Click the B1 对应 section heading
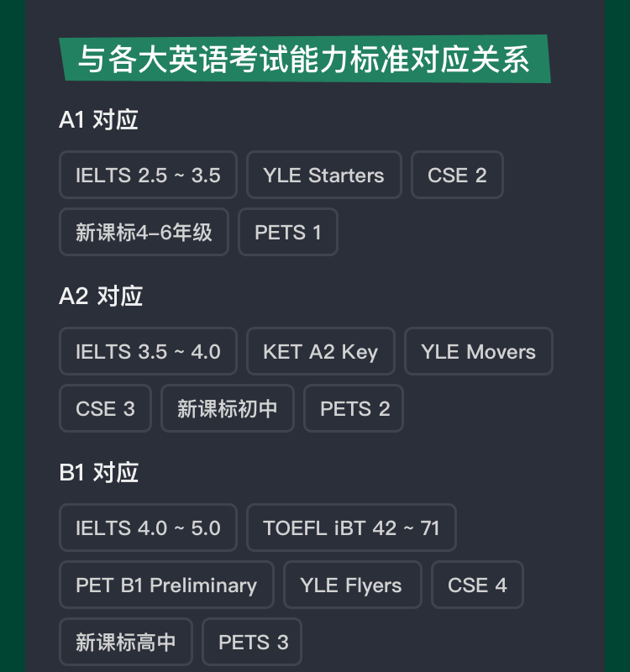Screen dimensions: 630x672 99,472
